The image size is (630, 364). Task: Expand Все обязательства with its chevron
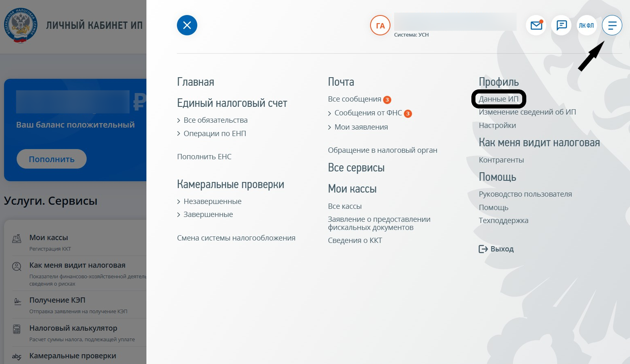point(179,120)
